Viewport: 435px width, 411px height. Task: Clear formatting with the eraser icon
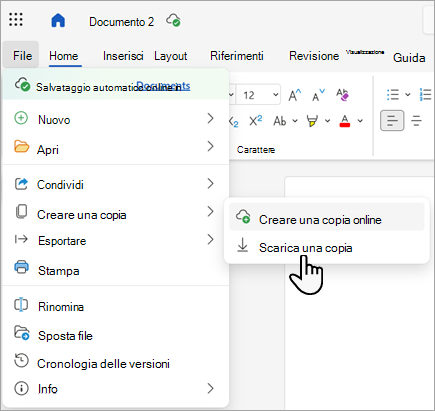pyautogui.click(x=342, y=95)
